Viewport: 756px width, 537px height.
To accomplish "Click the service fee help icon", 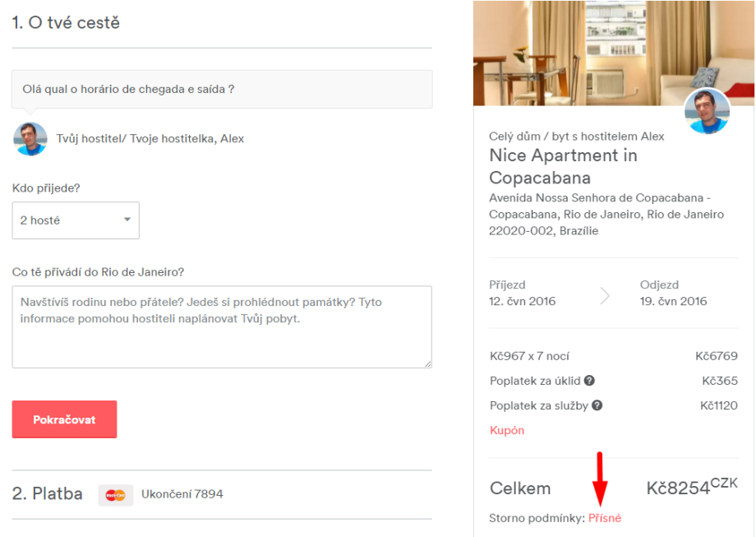I will point(597,405).
